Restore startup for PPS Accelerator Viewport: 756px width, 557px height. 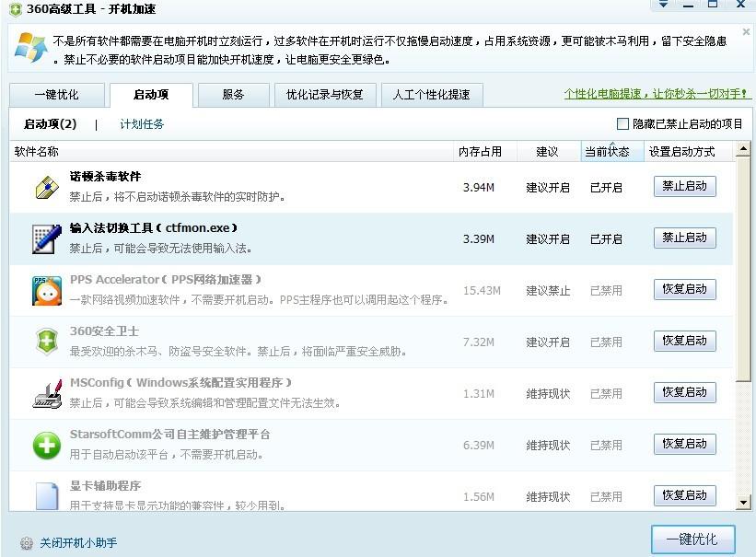[685, 289]
